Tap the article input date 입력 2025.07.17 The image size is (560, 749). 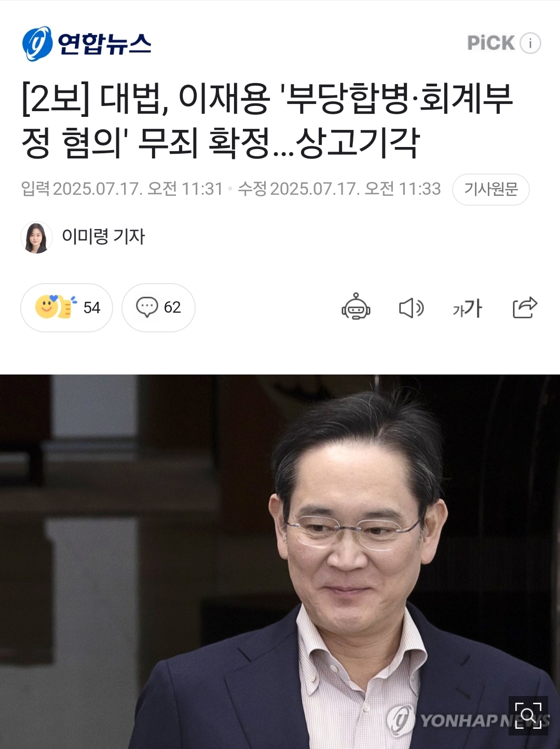122,189
